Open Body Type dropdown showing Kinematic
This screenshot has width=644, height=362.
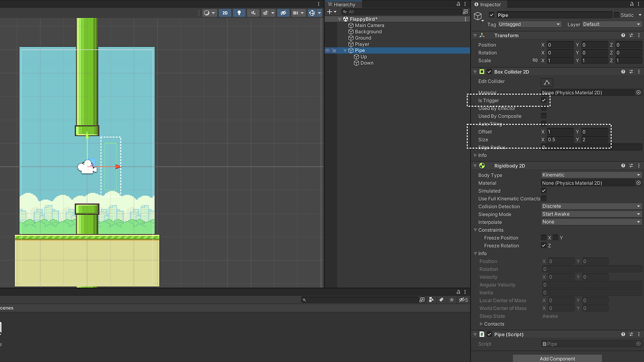[591, 175]
